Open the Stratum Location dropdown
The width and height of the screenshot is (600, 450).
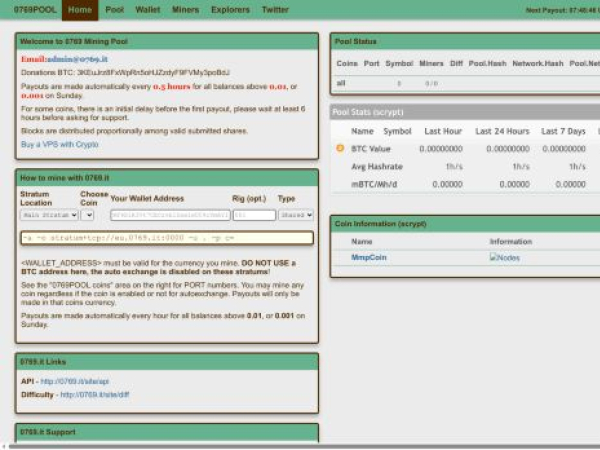[x=48, y=214]
